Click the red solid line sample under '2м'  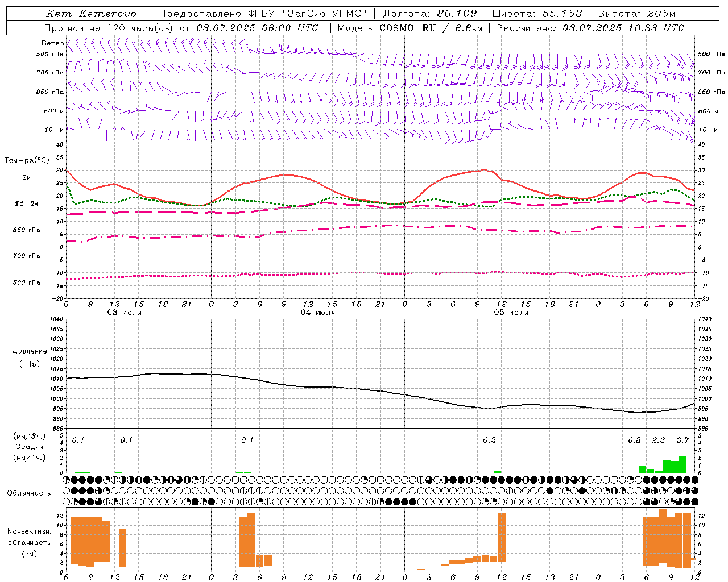[26, 184]
